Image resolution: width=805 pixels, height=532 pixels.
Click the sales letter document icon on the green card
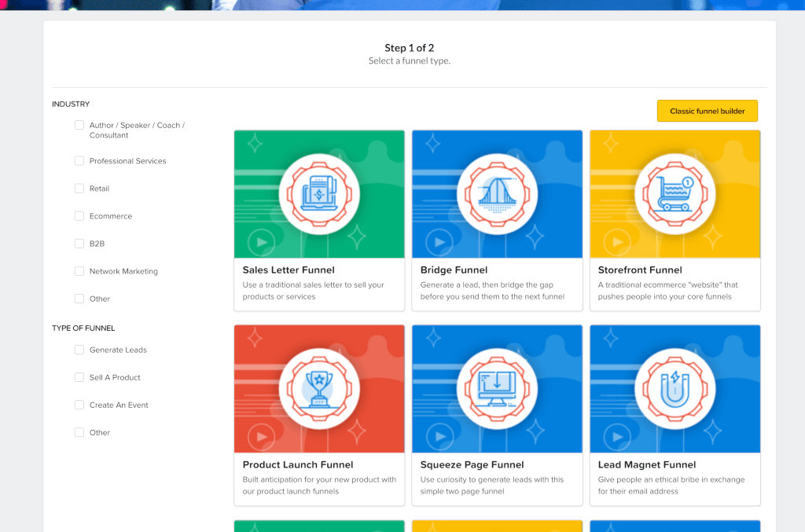point(319,191)
